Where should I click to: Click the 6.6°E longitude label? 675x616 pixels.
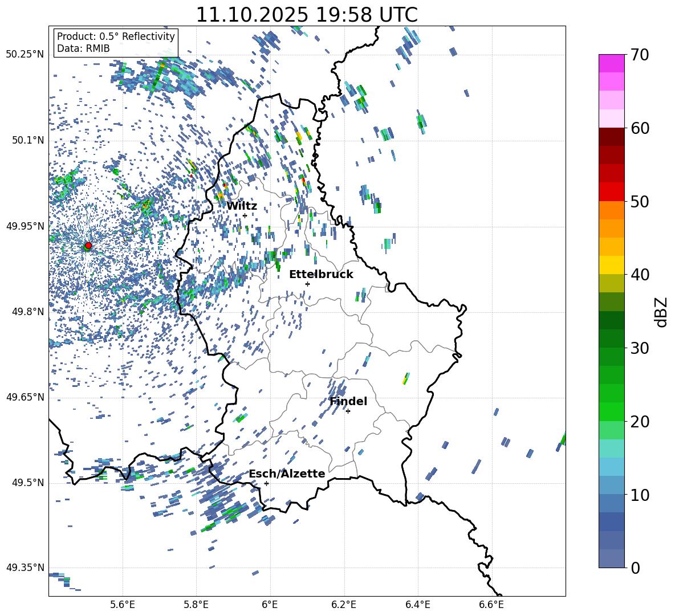tap(491, 605)
